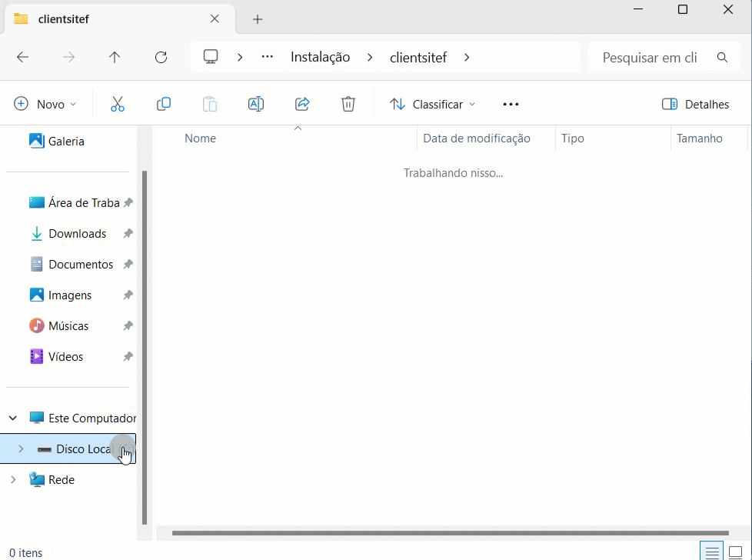Click Instalação in the address path

pos(320,57)
